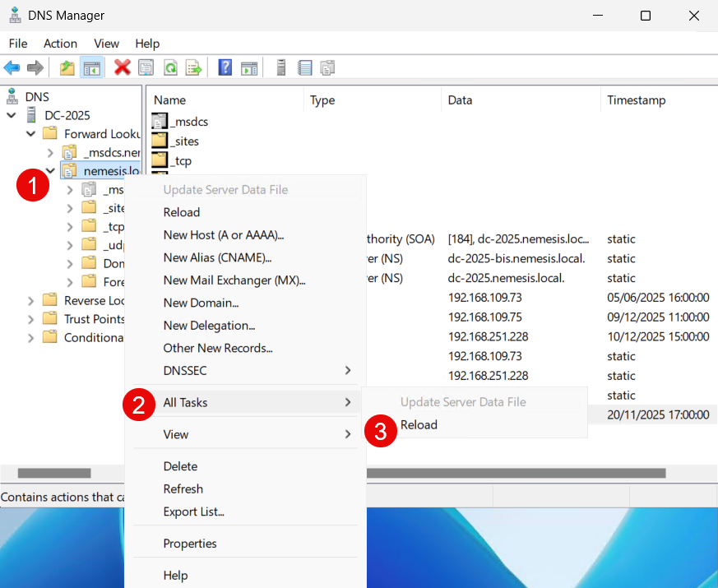Click the Export List toolbar icon
This screenshot has height=588, width=718.
195,67
